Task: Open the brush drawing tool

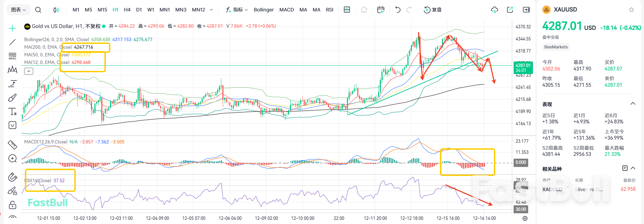Action: click(12, 98)
